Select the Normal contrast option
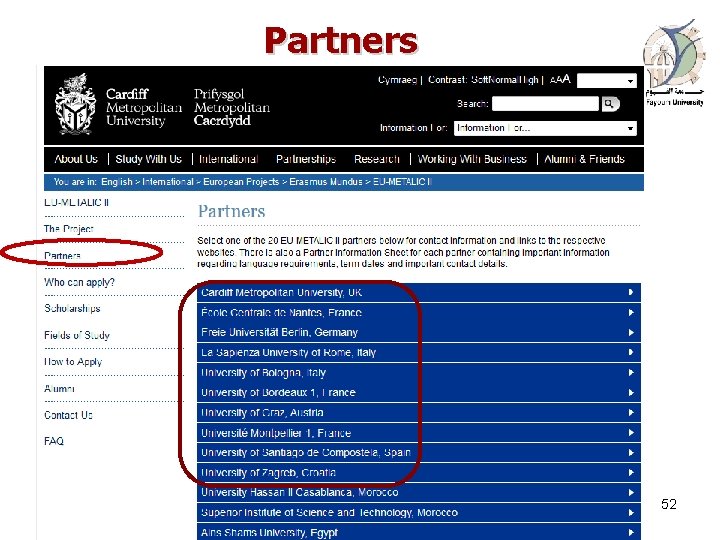 tap(503, 80)
